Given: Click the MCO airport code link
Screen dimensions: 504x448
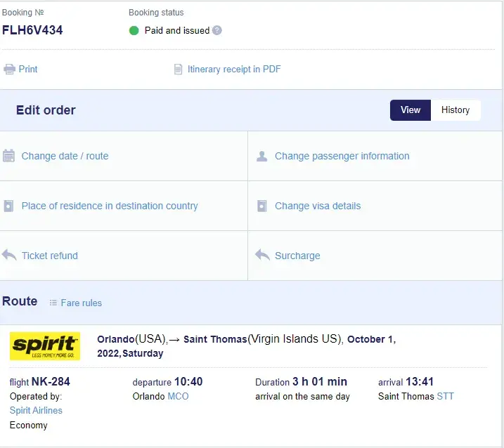Looking at the screenshot, I should click(x=178, y=396).
